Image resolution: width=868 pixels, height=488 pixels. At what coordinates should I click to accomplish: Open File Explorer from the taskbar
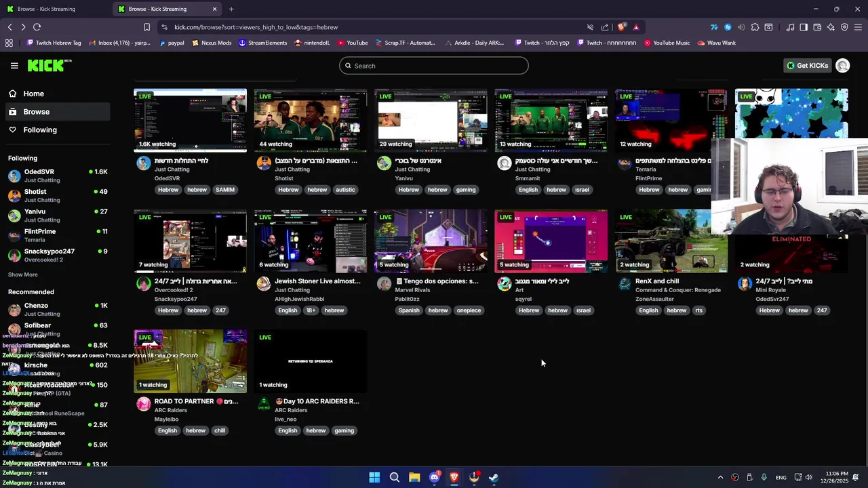click(x=414, y=477)
